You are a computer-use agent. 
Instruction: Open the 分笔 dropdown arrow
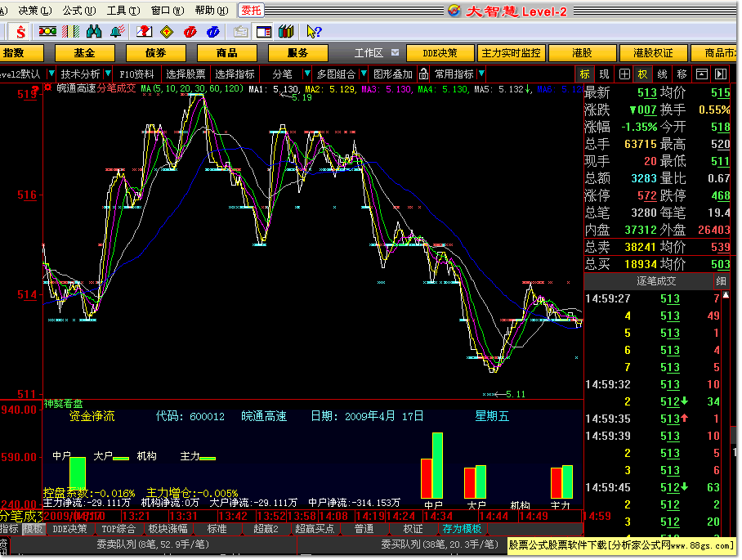307,74
